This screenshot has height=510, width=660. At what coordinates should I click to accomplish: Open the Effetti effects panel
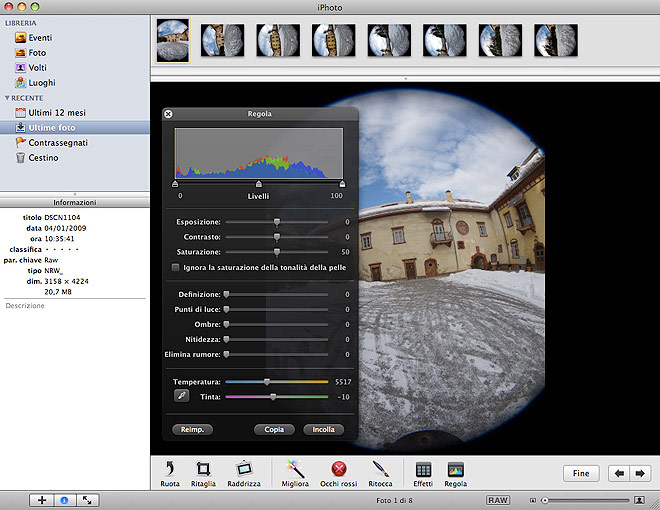point(423,473)
